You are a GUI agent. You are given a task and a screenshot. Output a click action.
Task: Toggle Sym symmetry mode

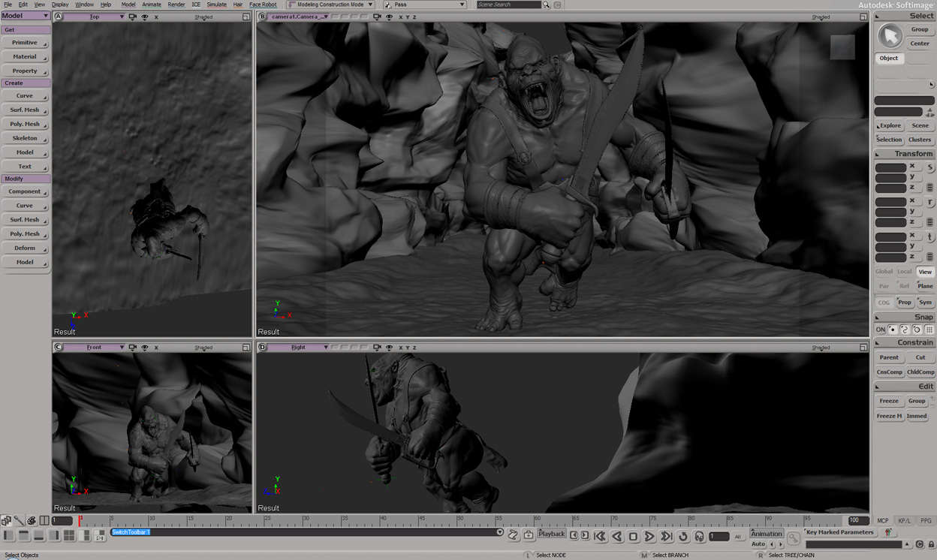[x=925, y=303]
